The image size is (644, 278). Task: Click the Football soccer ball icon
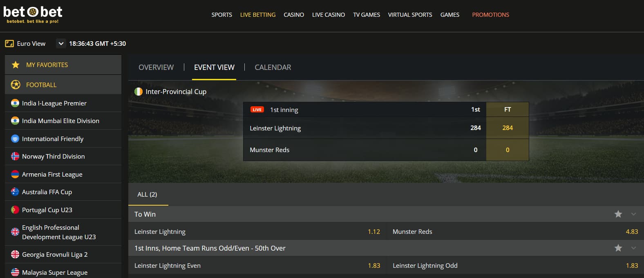(16, 85)
